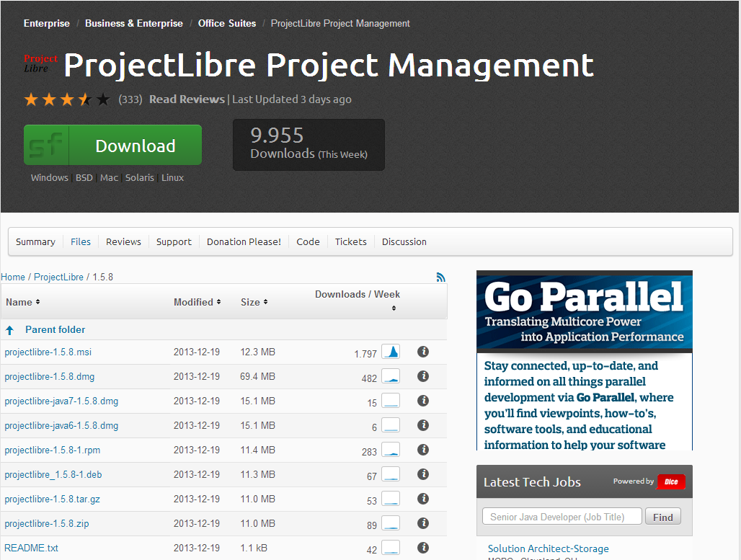Open the Parent folder link
This screenshot has height=560, width=741.
tap(56, 330)
